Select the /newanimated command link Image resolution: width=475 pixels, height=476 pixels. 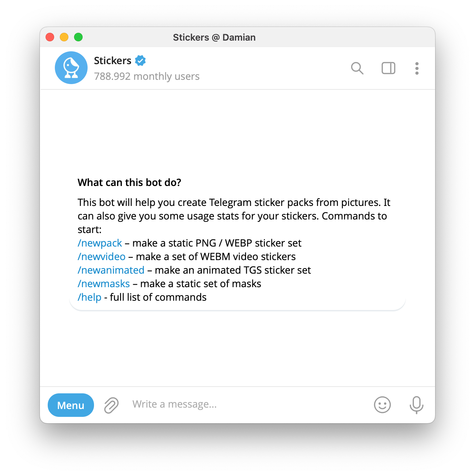111,270
